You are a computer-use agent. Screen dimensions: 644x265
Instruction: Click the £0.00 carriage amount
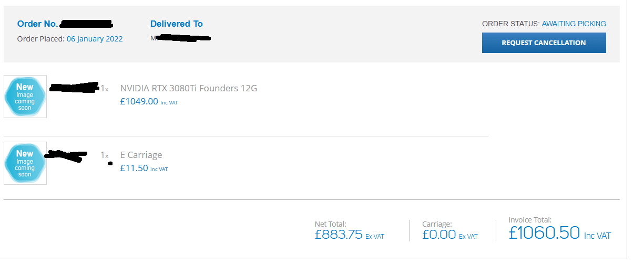439,235
